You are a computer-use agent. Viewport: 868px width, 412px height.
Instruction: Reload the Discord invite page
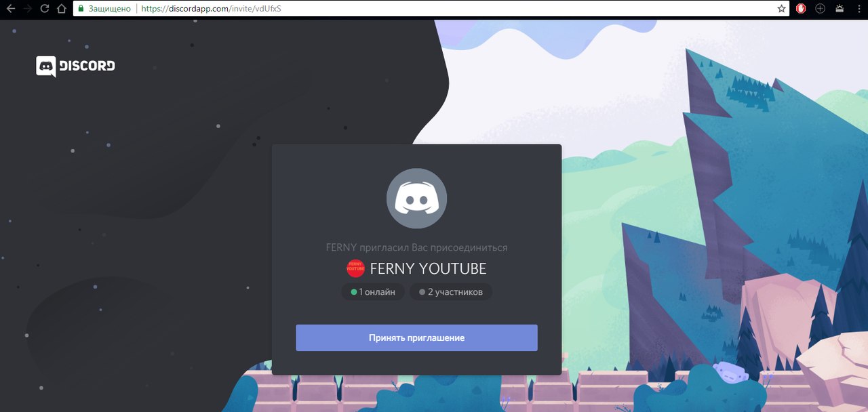point(45,9)
